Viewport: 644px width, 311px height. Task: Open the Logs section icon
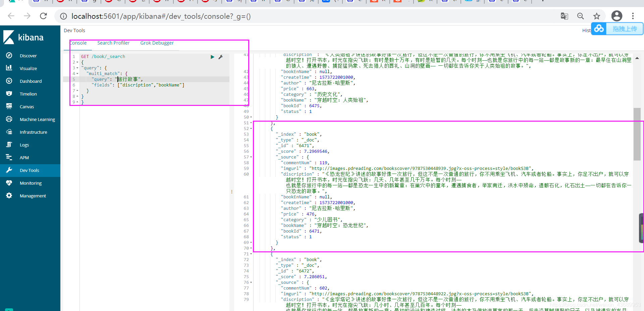(9, 144)
